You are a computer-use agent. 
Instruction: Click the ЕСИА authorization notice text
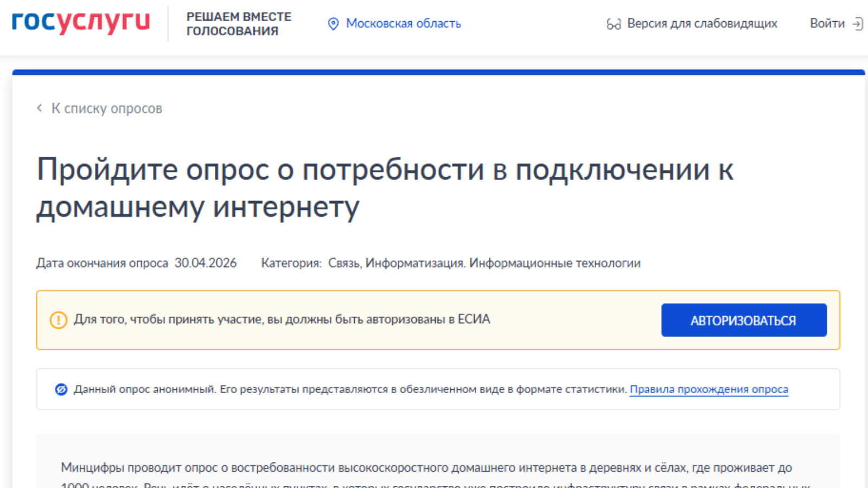[x=282, y=319]
